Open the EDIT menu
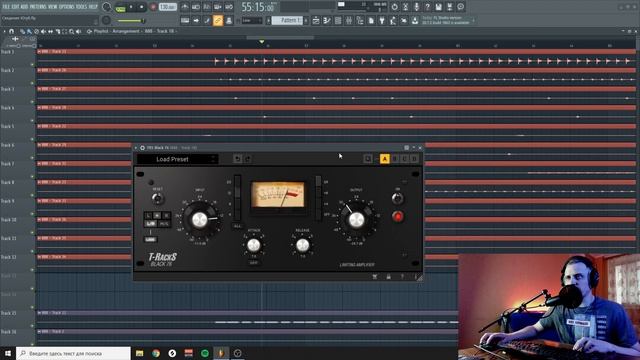Screen dimensions: 640x360 pyautogui.click(x=16, y=7)
